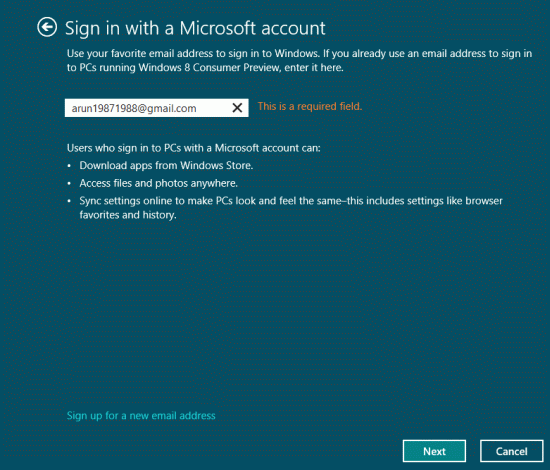550x470 pixels.
Task: Click the 'Use your favorite email address' paragraph
Action: click(x=300, y=60)
